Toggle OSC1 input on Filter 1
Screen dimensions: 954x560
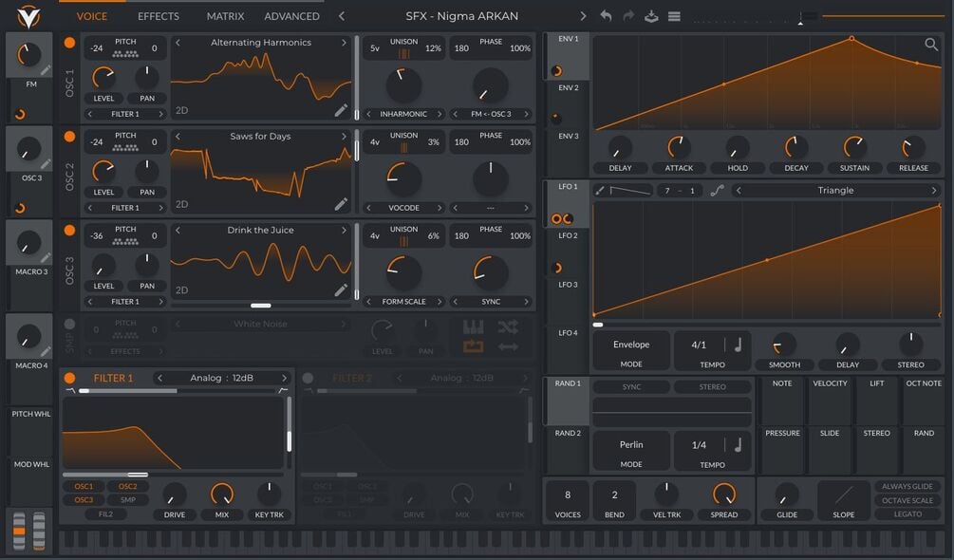[84, 486]
